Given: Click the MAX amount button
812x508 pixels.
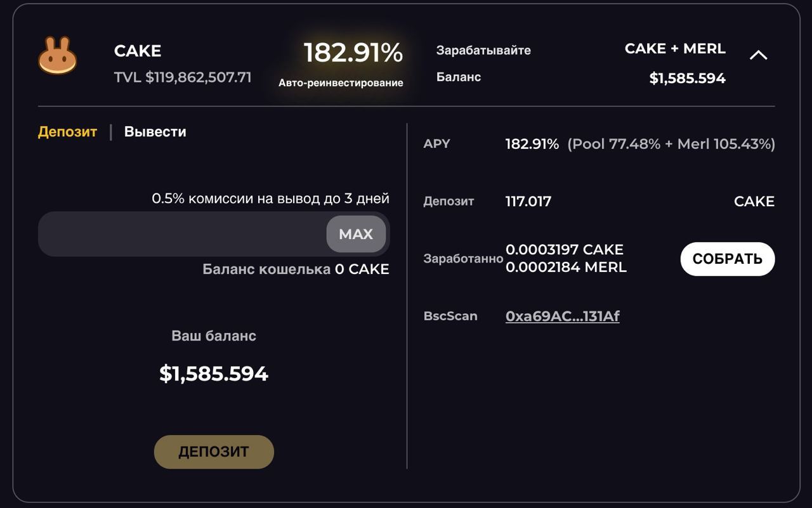Looking at the screenshot, I should 356,234.
